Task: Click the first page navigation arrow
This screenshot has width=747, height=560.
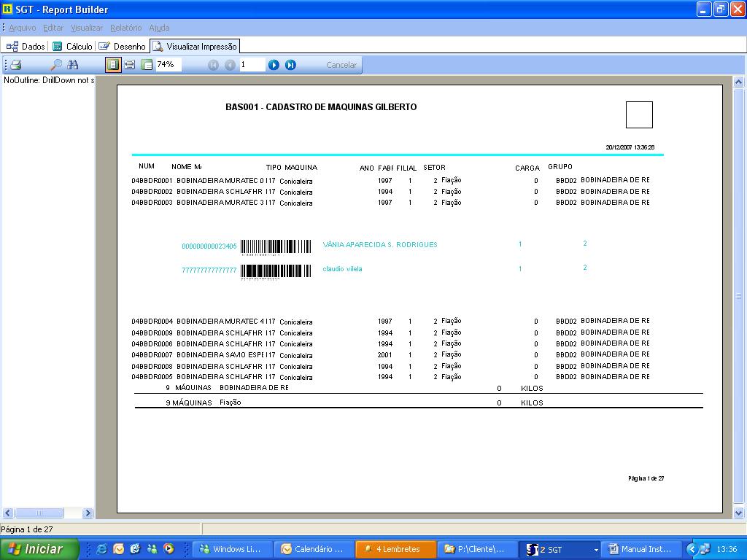Action: [x=213, y=65]
